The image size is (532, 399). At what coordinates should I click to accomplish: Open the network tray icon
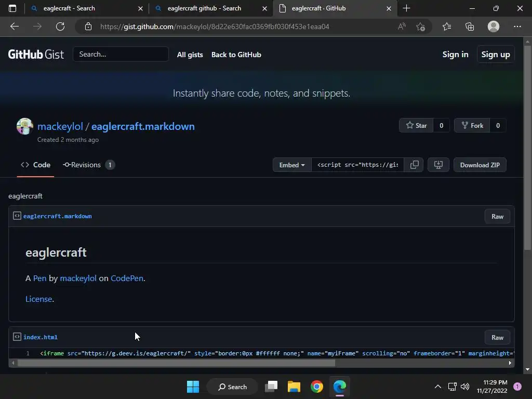click(x=453, y=387)
